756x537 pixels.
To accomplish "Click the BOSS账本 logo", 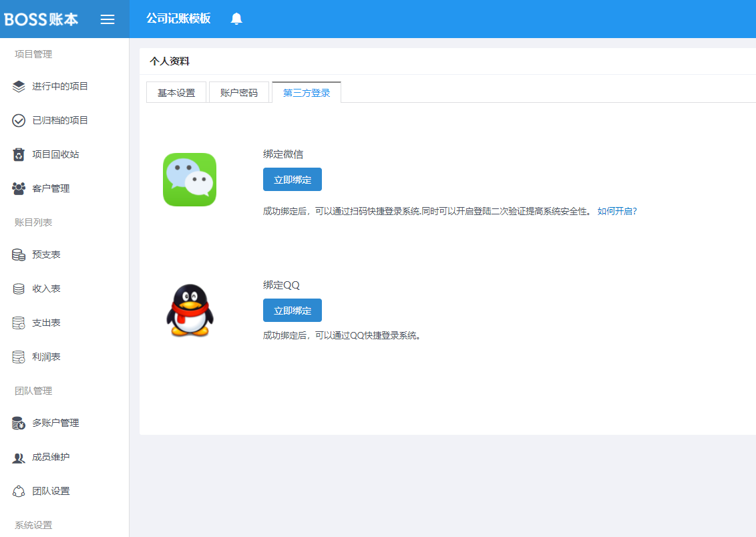I will (x=41, y=19).
